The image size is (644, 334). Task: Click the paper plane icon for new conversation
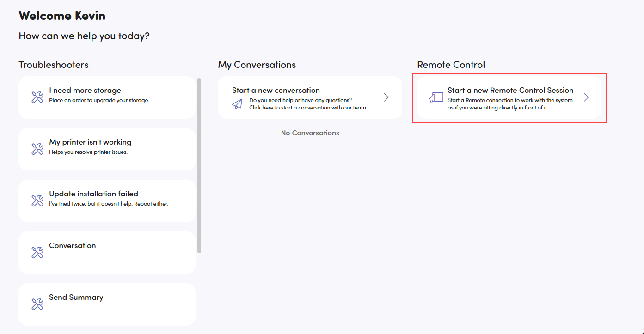pyautogui.click(x=237, y=103)
